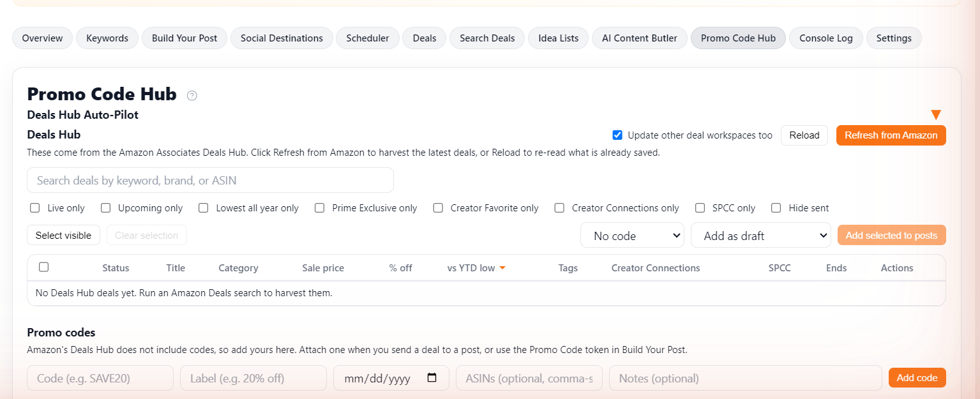This screenshot has width=980, height=399.
Task: Sort by % off column
Action: tap(400, 268)
